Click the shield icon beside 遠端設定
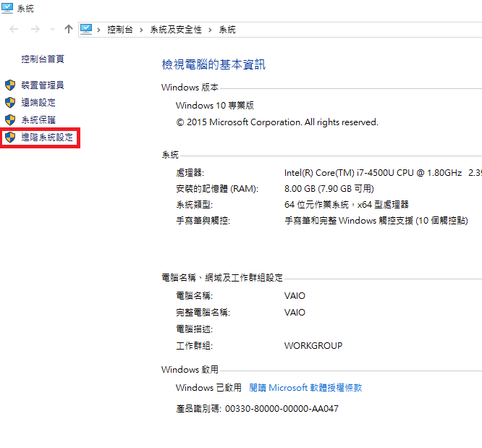This screenshot has width=482, height=448. point(10,102)
